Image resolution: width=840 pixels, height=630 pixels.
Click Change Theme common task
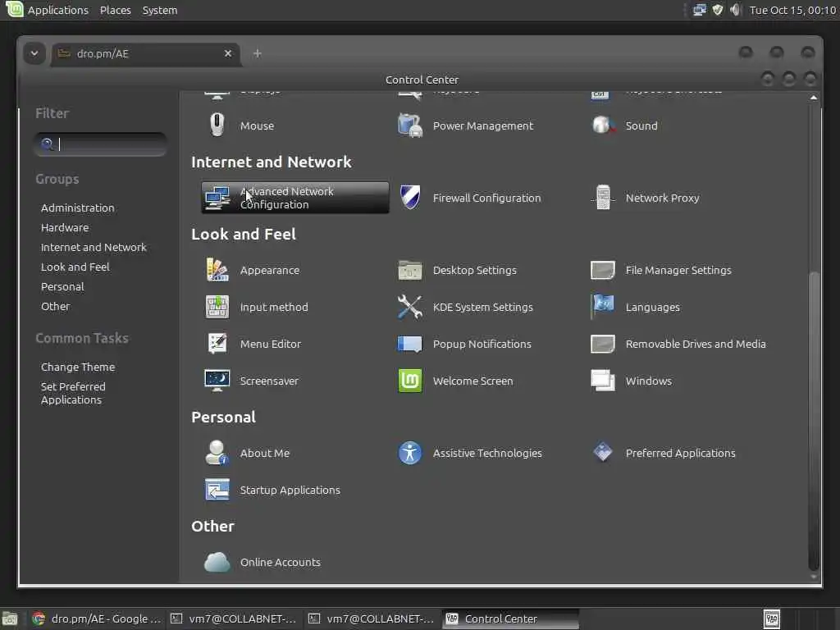point(78,367)
